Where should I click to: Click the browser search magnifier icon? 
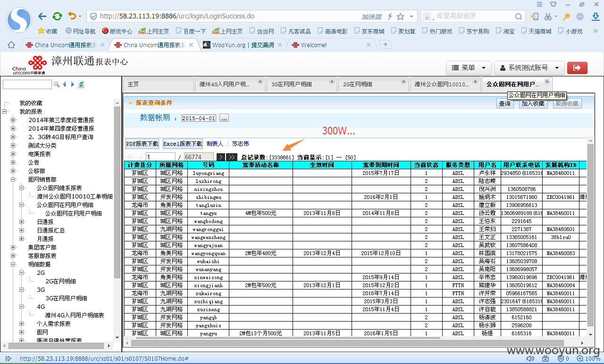[519, 17]
